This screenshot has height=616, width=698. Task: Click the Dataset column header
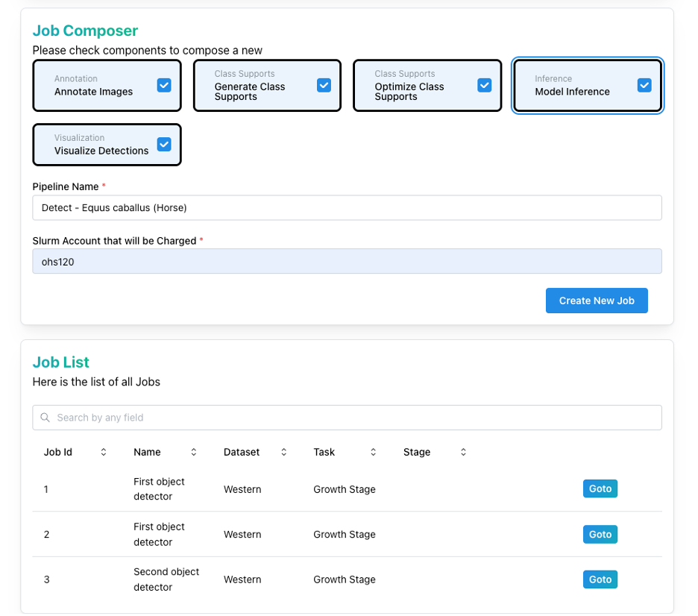(x=242, y=452)
